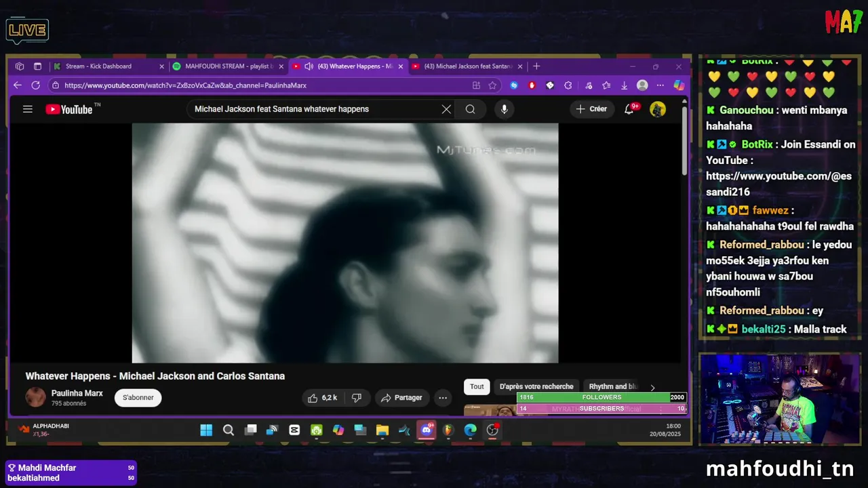Run the YouTube search magnifier button
The height and width of the screenshot is (488, 868).
(x=470, y=109)
